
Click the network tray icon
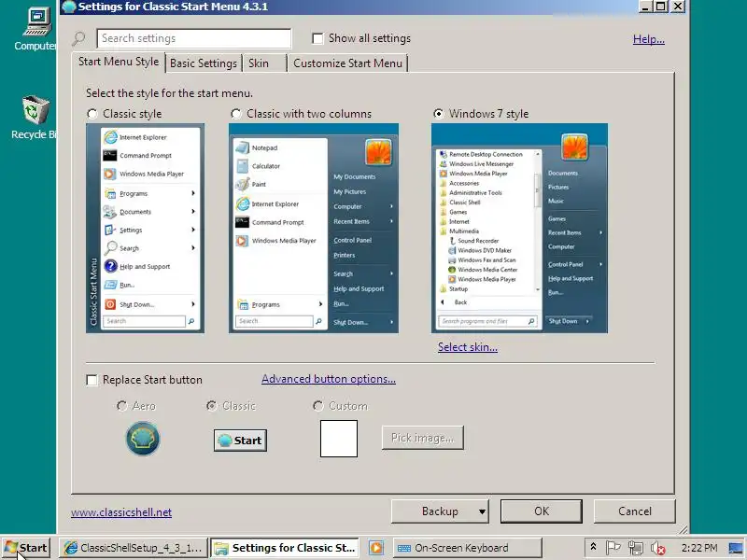(x=635, y=548)
